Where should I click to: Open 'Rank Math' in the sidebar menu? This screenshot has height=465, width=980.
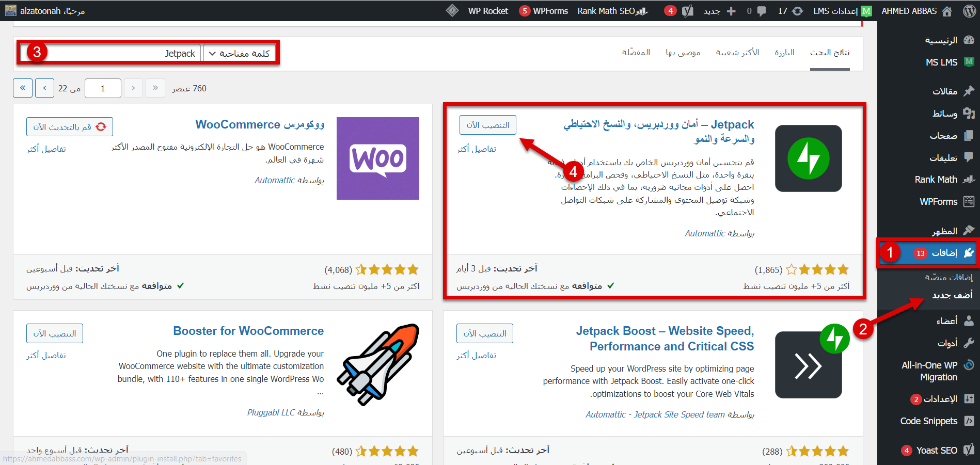pos(936,180)
